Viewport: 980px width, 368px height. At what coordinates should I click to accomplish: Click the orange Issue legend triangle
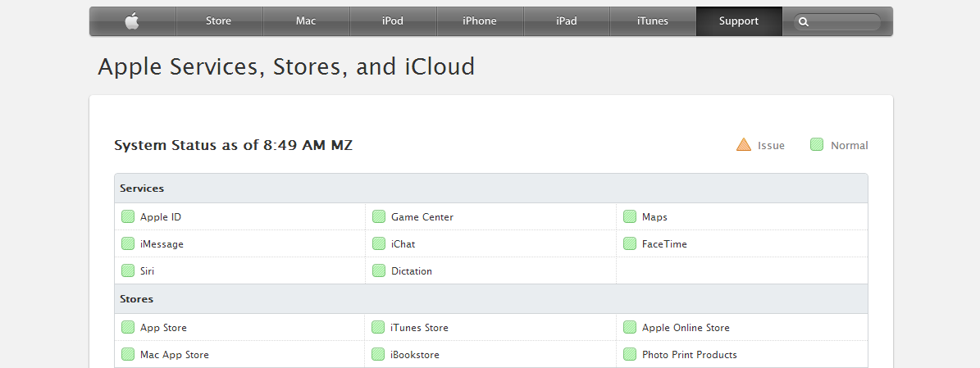coord(744,145)
